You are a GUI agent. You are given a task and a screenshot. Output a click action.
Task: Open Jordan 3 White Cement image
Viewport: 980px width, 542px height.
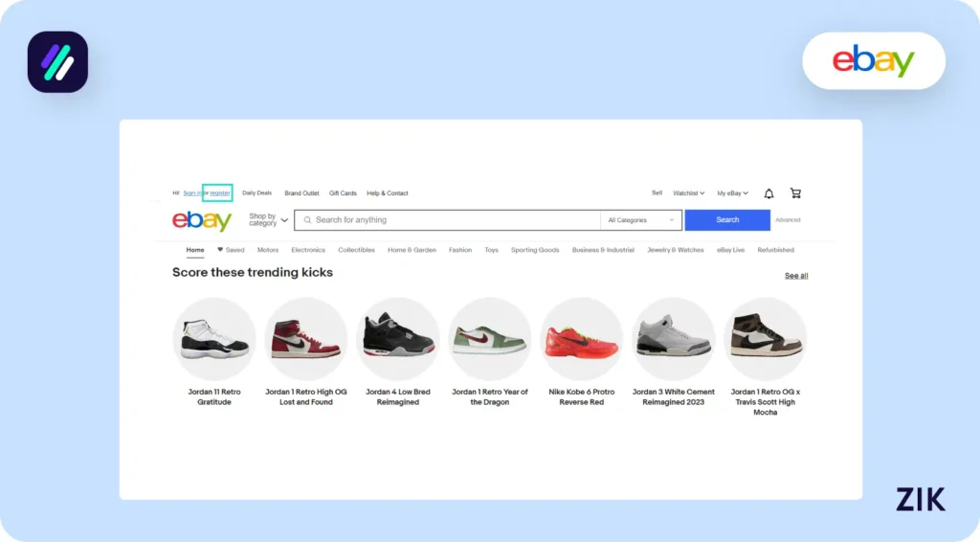(x=673, y=339)
